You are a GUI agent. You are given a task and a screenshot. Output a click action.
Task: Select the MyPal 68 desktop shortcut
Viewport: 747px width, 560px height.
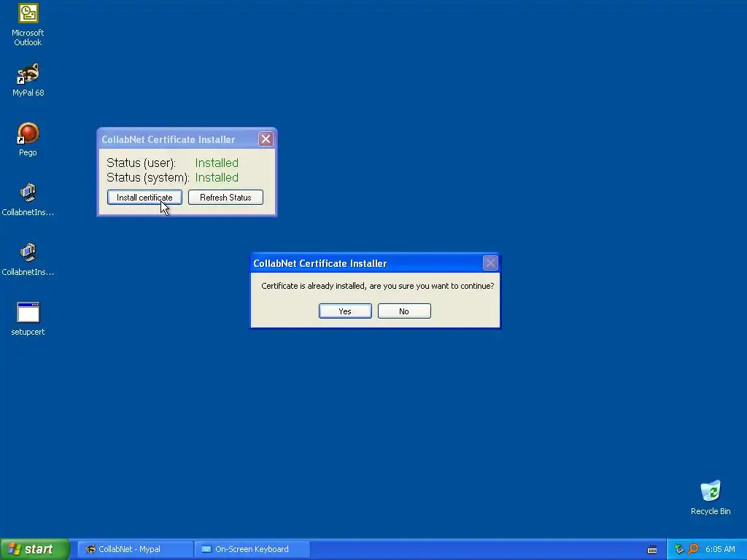[28, 80]
